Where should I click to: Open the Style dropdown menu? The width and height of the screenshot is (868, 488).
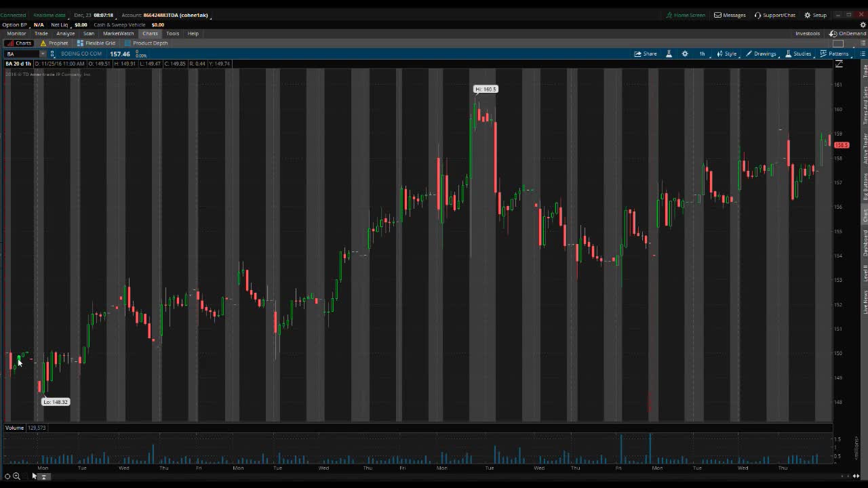(726, 54)
